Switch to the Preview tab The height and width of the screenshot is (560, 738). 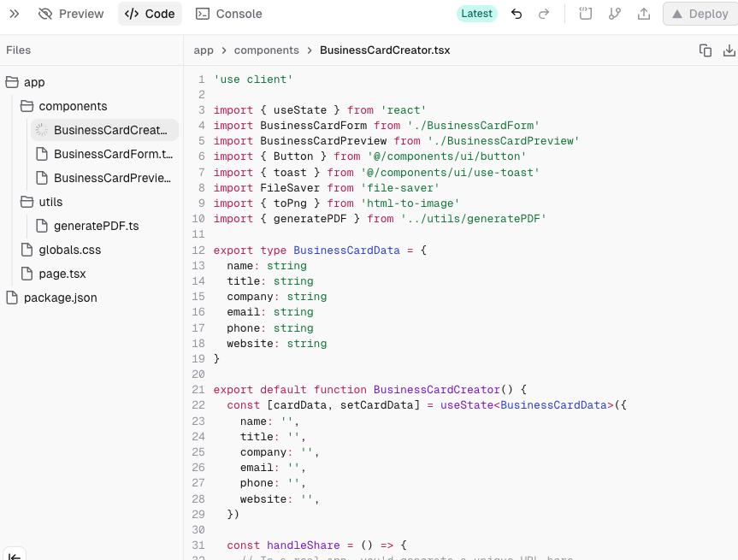point(71,14)
